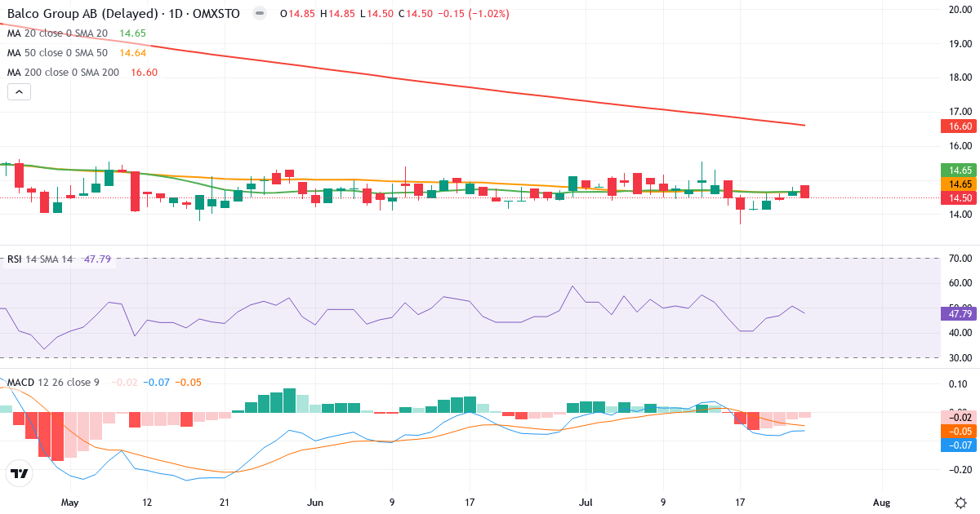
Task: Click the May label on time axis
Action: 69,502
